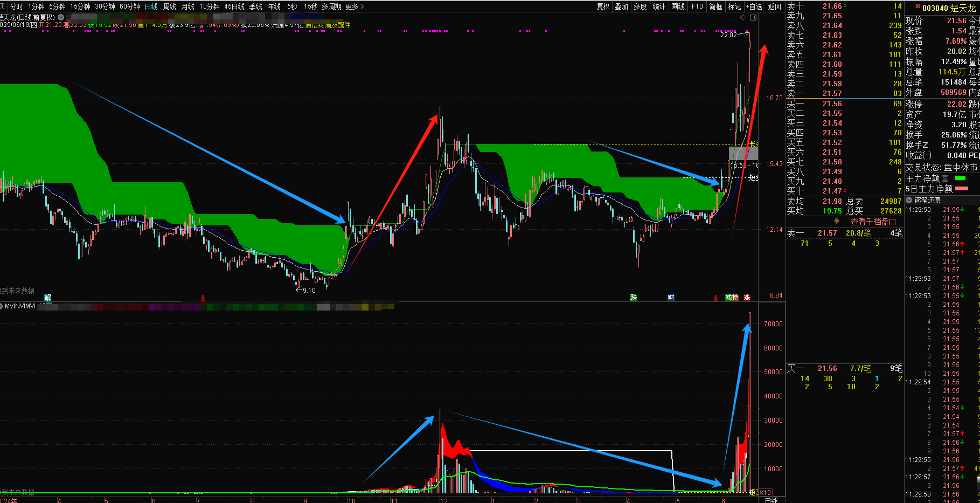Click the lightning icon beside 查看千档盘口

tap(837, 221)
